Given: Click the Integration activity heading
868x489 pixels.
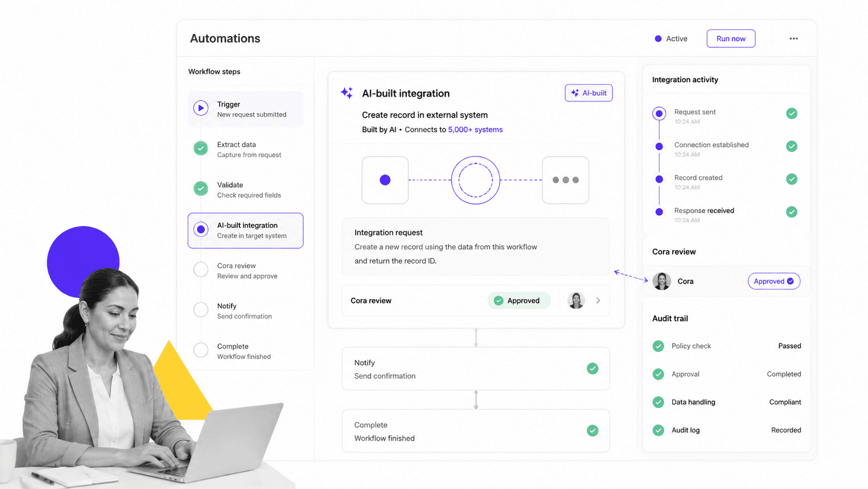Looking at the screenshot, I should (x=685, y=80).
